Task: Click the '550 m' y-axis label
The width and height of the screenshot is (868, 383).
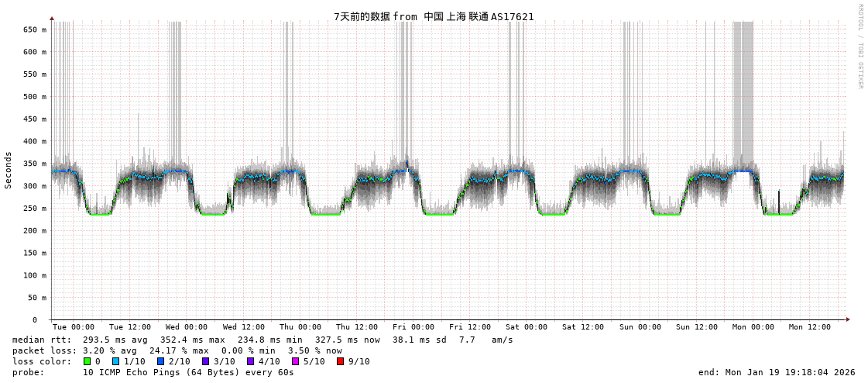Action: click(x=35, y=74)
